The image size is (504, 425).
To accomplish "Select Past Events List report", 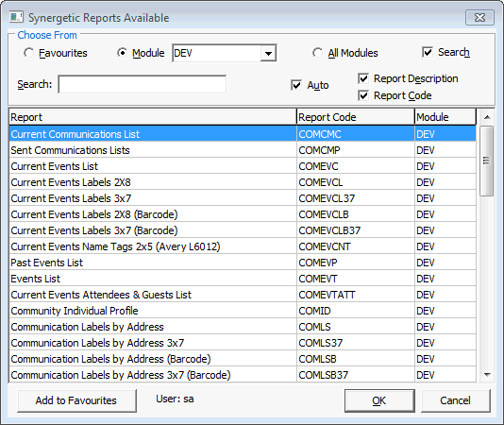I will pos(153,263).
